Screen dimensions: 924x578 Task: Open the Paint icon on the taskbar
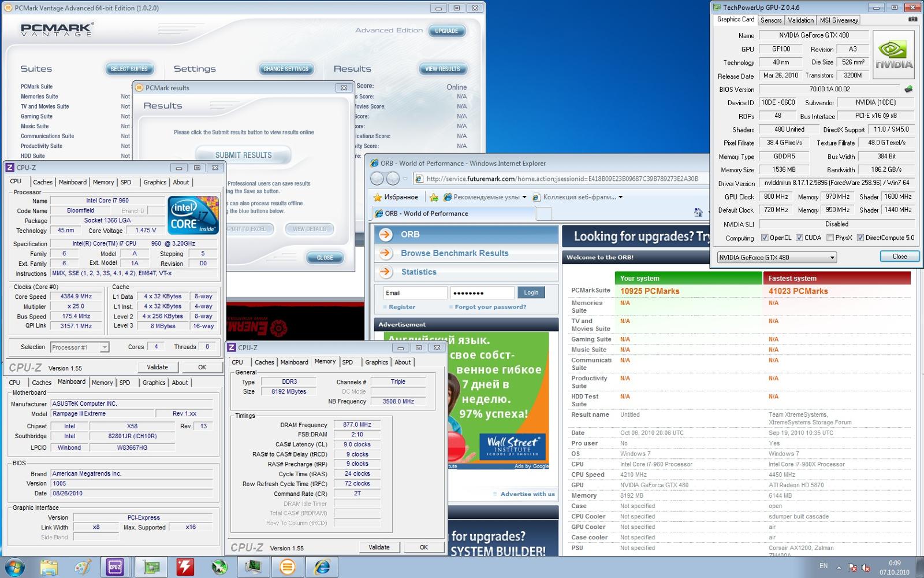tap(83, 567)
